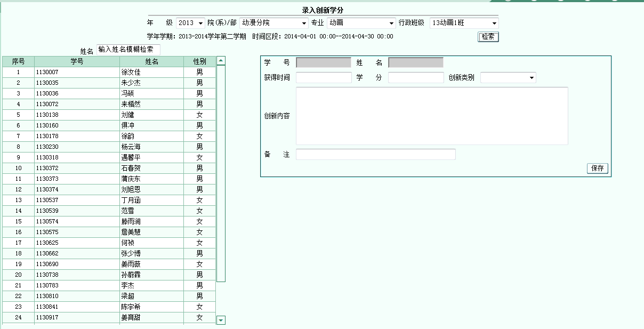Open the 专业 动画 dropdown
Image resolution: width=644 pixels, height=329 pixels.
pos(361,23)
